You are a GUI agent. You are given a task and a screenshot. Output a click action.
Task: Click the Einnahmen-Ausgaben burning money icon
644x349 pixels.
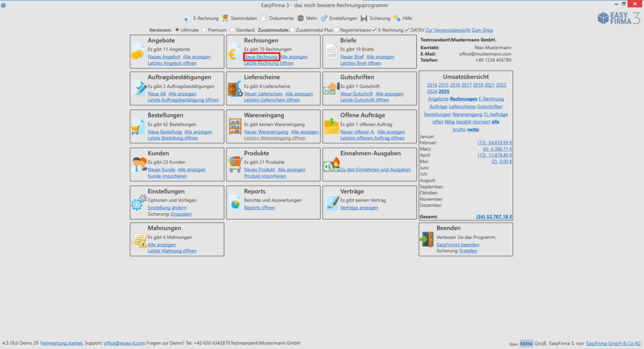(331, 165)
